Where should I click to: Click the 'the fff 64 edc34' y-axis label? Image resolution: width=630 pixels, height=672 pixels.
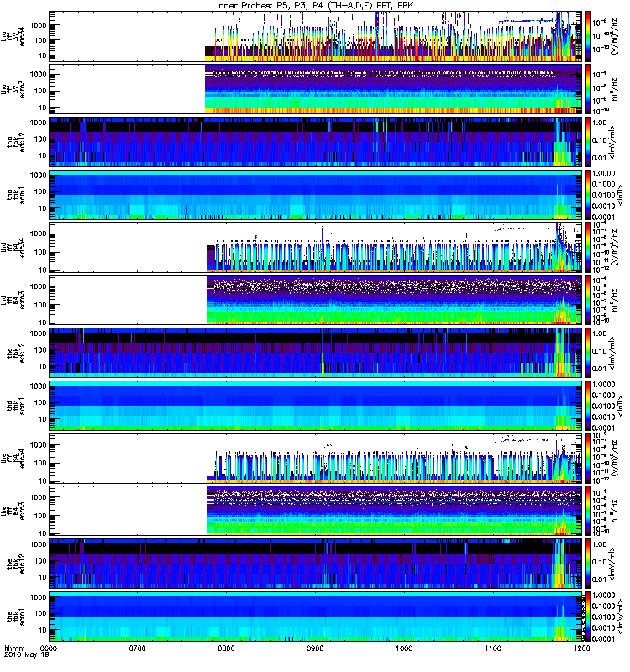click(13, 458)
